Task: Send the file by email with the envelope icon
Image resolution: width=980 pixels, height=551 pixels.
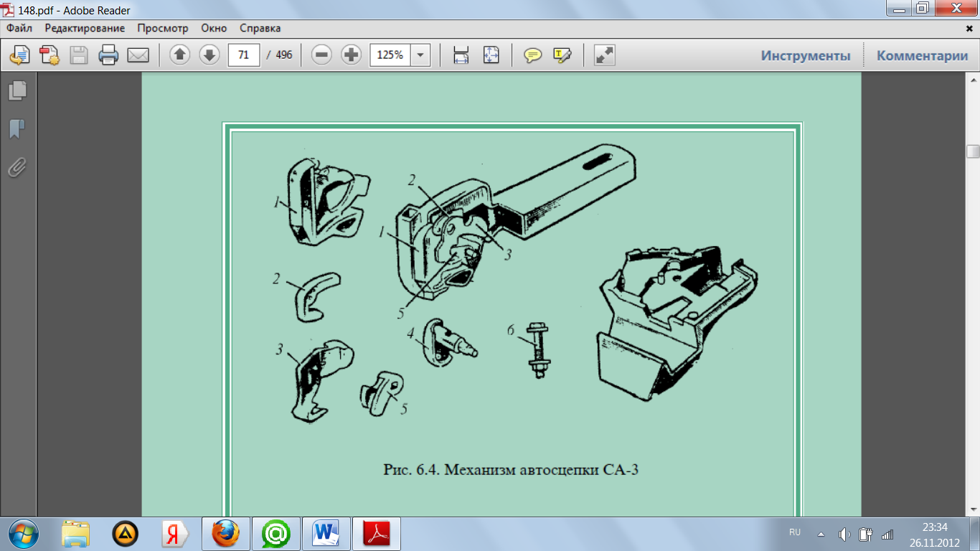Action: point(138,55)
